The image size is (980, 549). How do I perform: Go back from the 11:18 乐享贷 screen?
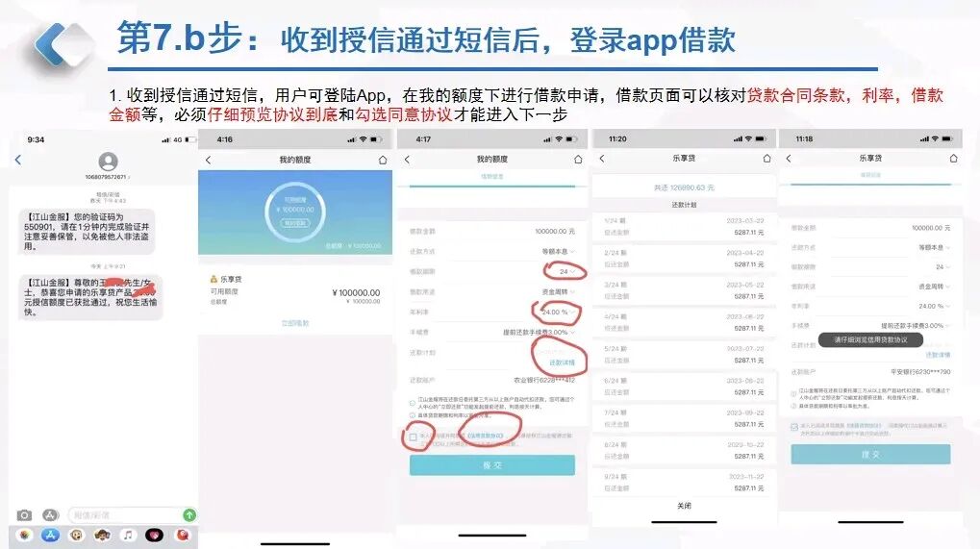pyautogui.click(x=788, y=159)
